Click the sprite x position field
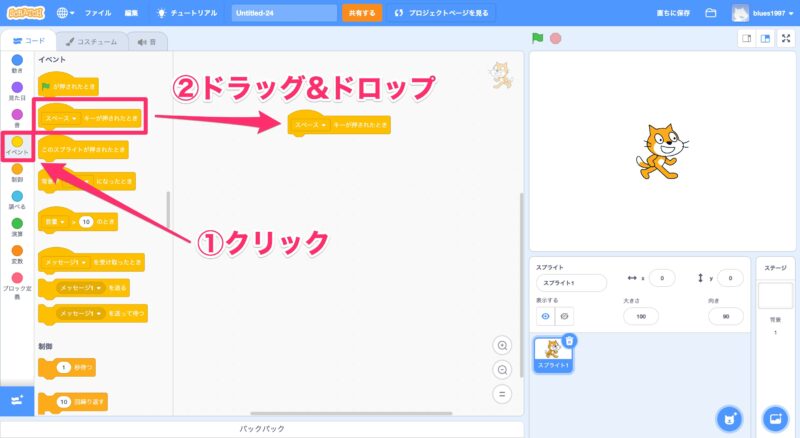800x438 pixels. point(662,278)
